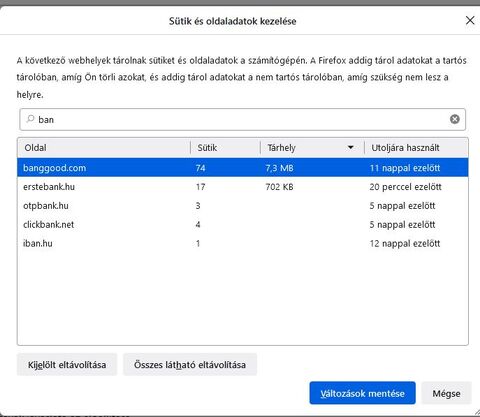Click 12 nappal ezelőtt cell
480x417 pixels.
point(405,244)
